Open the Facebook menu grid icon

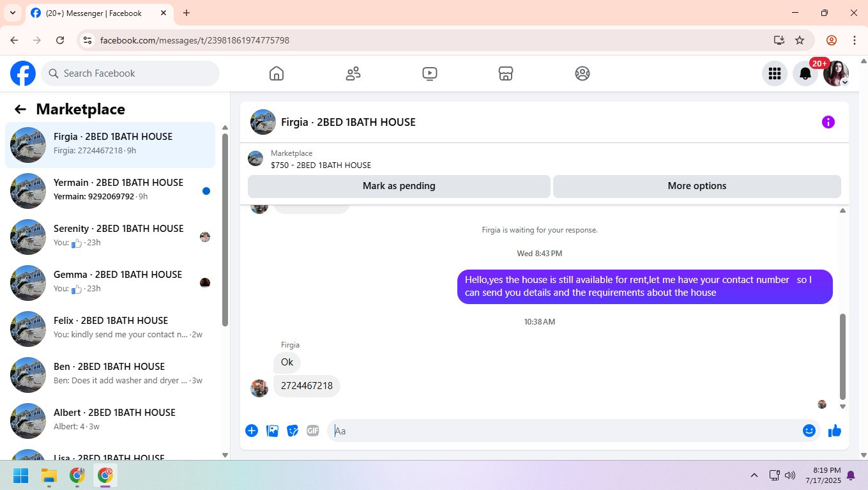pyautogui.click(x=775, y=73)
